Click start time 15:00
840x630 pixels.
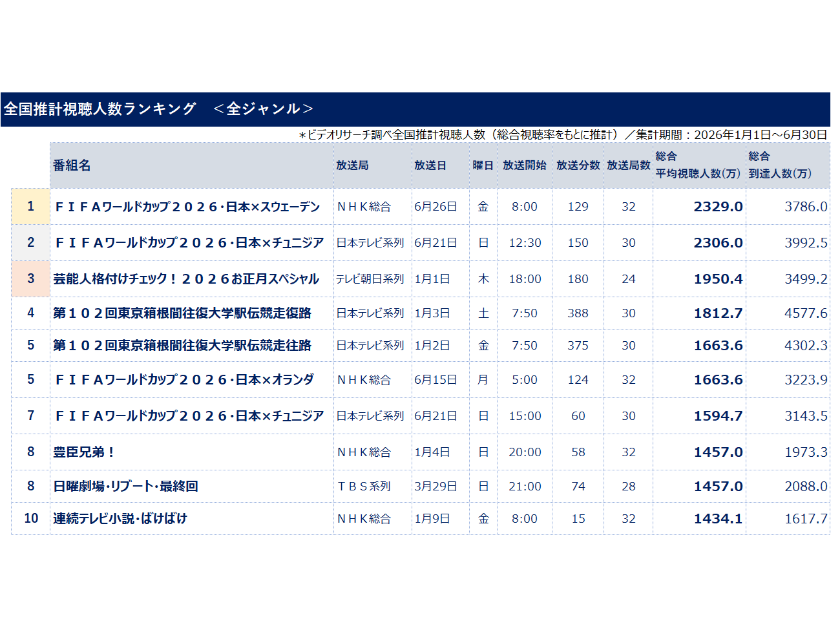pos(525,416)
